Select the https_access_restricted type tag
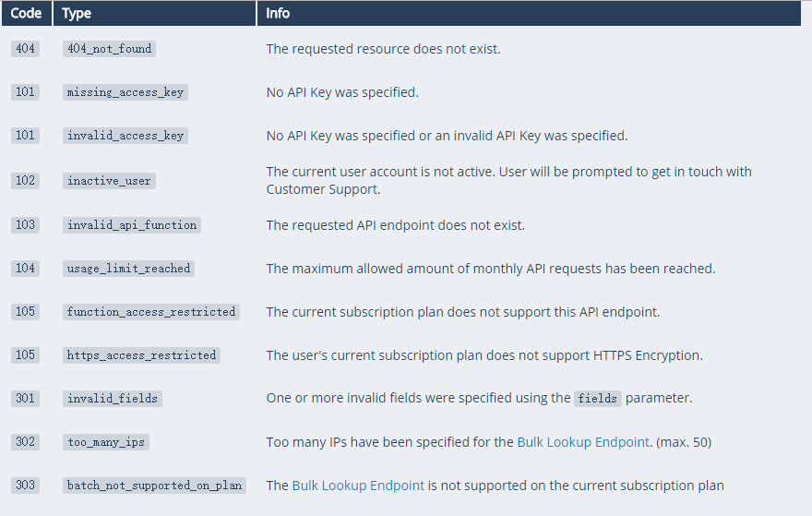The height and width of the screenshot is (516, 812). (141, 355)
